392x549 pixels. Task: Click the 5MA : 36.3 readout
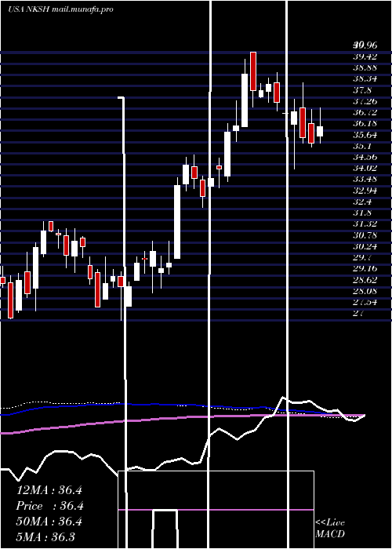coord(45,536)
